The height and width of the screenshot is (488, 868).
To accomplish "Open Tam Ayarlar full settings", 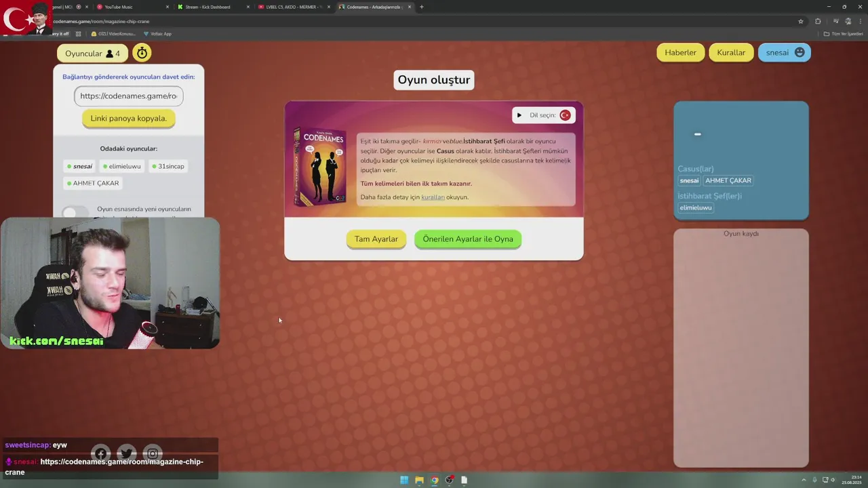I will point(376,239).
